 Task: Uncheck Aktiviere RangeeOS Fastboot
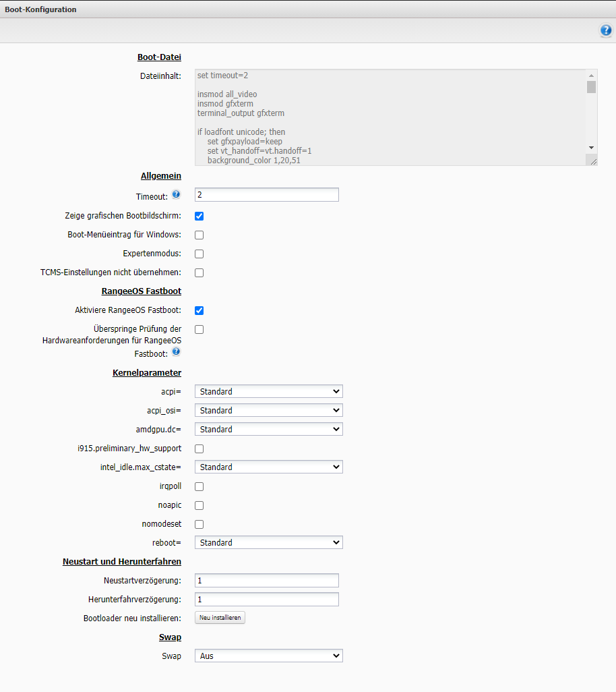pyautogui.click(x=199, y=311)
